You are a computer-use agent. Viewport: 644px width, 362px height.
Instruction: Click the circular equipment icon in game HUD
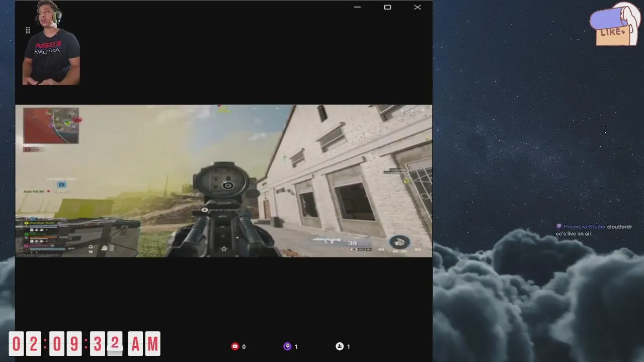pos(399,242)
